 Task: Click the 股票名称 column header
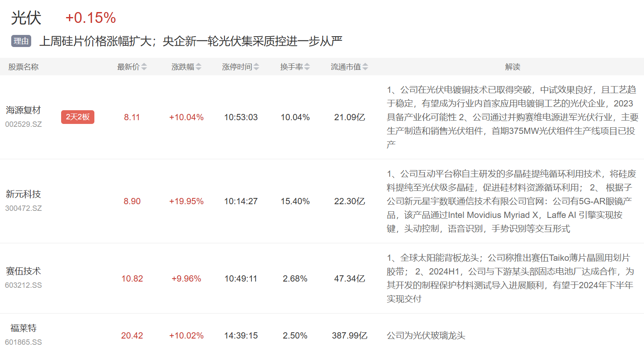(x=23, y=67)
